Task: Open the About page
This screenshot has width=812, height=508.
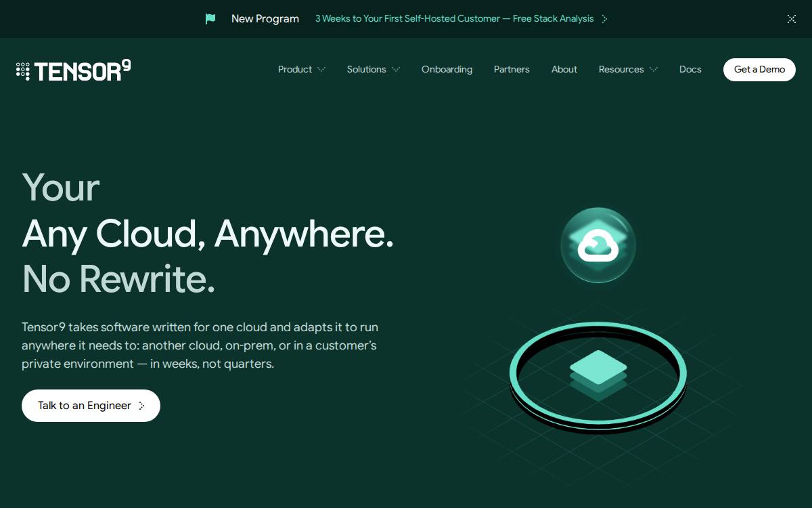Action: coord(564,69)
